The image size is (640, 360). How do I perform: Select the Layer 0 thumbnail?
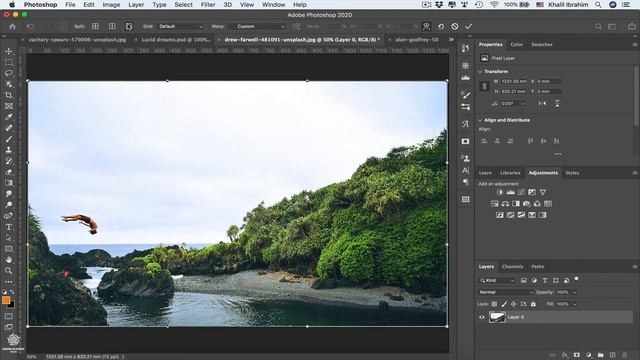[497, 317]
